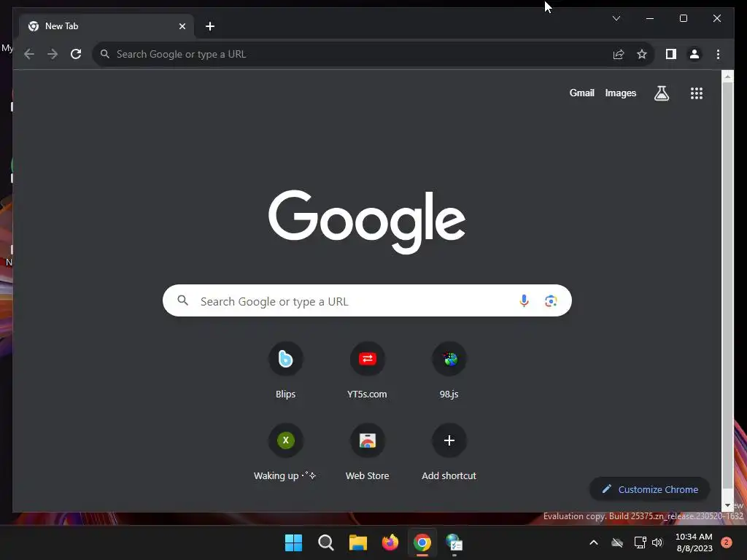Open the Gmail link
The image size is (747, 560).
point(581,93)
